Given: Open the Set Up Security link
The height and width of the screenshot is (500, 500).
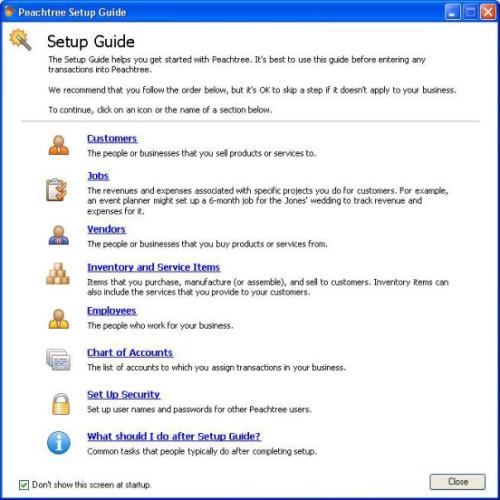Looking at the screenshot, I should click(124, 395).
